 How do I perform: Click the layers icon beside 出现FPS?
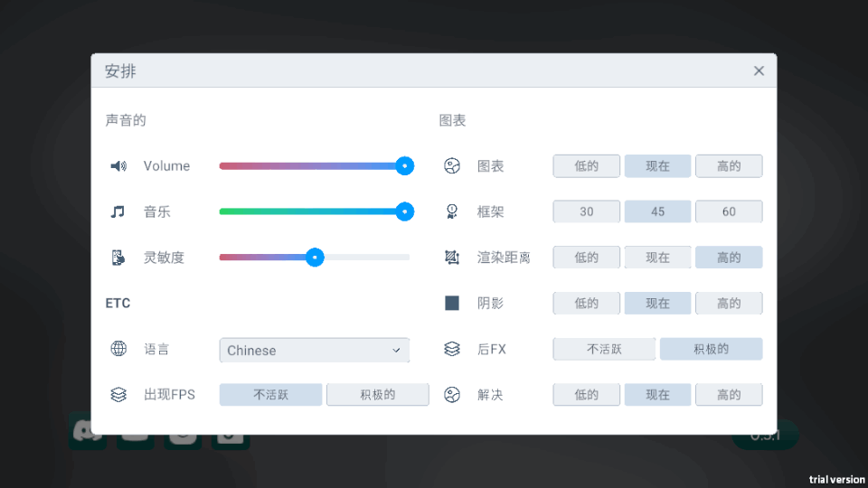coord(118,395)
